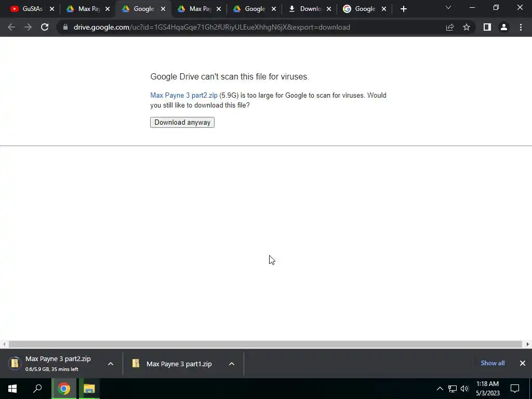Open downloaded Max Payne 3 part1.zip
Viewport: 532px width, 399px height.
175,364
